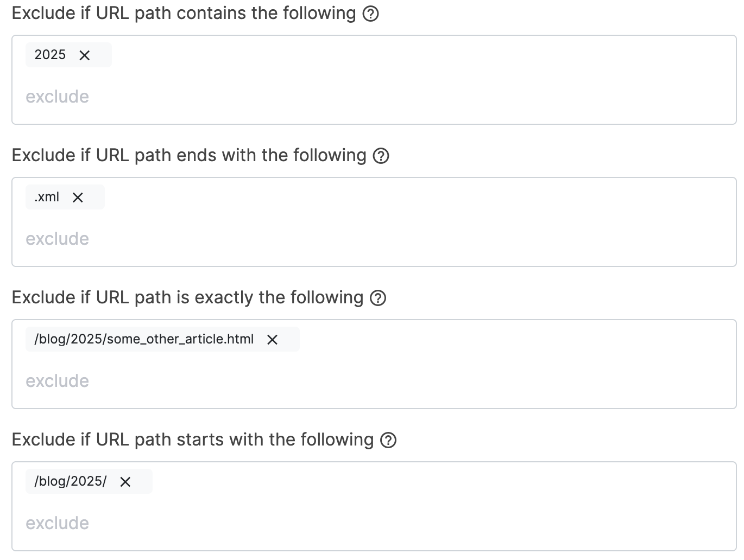Open help for 'path contains' exclusion
This screenshot has height=560, width=744.
(x=370, y=14)
